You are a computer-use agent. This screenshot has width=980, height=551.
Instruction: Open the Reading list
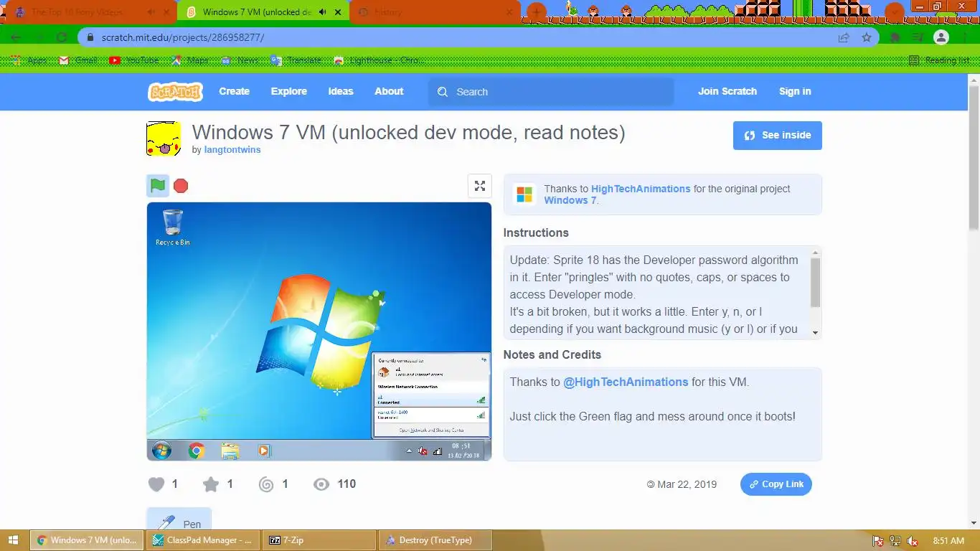(938, 60)
